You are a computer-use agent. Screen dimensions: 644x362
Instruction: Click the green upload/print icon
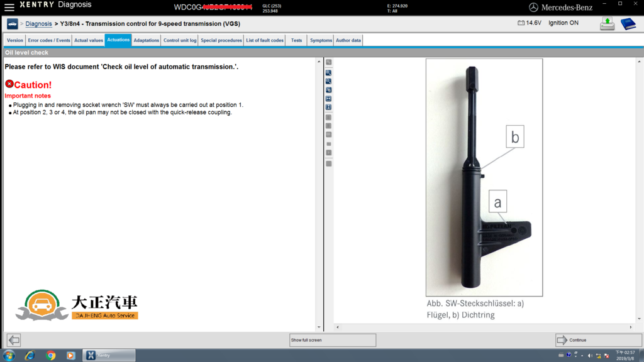pos(607,23)
